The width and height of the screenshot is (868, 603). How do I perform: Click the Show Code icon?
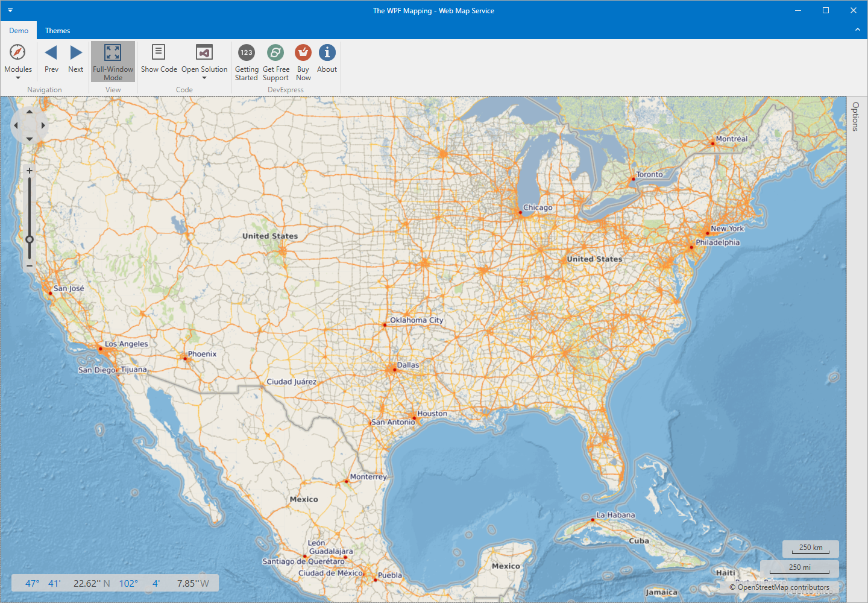[x=159, y=52]
